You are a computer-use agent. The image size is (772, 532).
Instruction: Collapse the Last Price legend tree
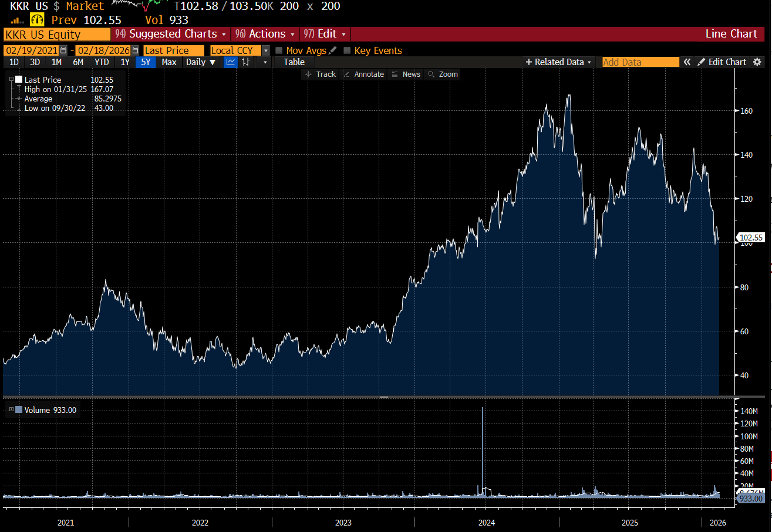[x=11, y=79]
